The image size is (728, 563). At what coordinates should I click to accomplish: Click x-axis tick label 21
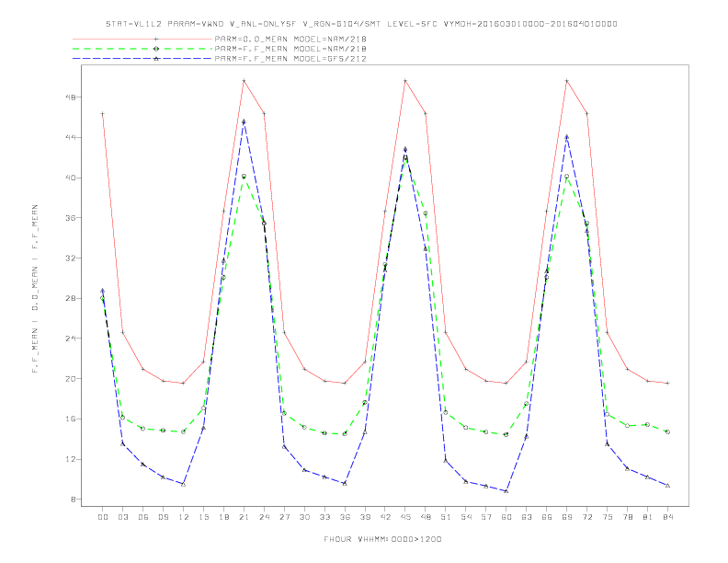click(244, 517)
